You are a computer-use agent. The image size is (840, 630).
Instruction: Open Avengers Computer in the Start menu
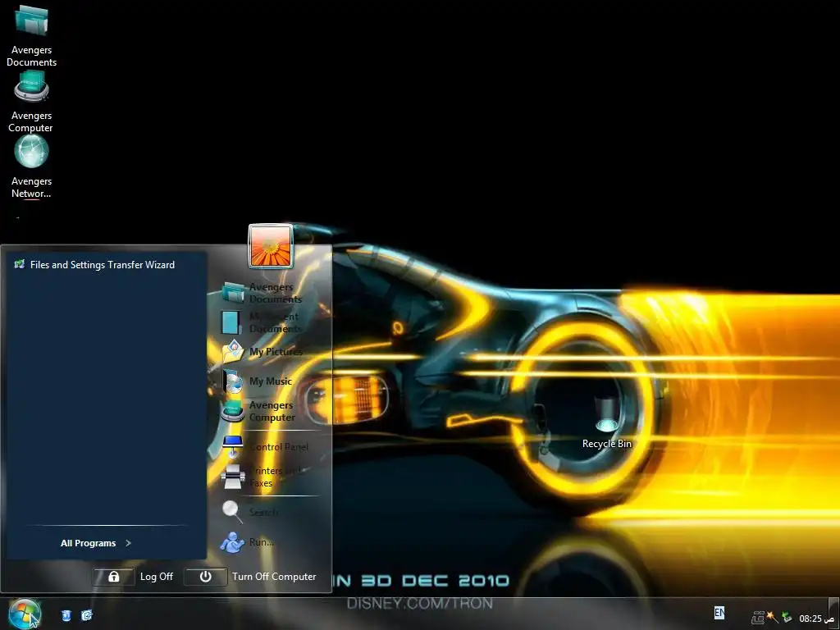(259, 411)
